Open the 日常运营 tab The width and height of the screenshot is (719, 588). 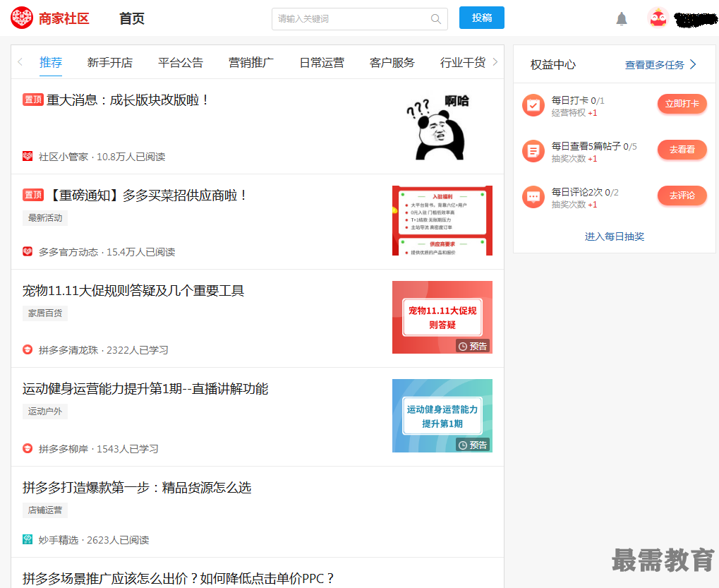tap(322, 62)
